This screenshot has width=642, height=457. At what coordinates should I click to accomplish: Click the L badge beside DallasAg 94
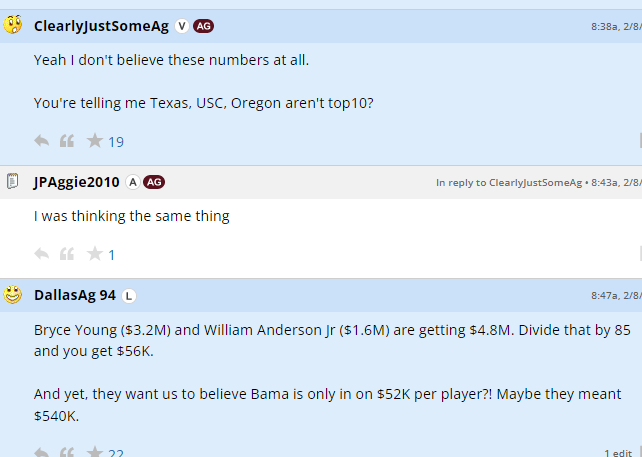pyautogui.click(x=129, y=295)
